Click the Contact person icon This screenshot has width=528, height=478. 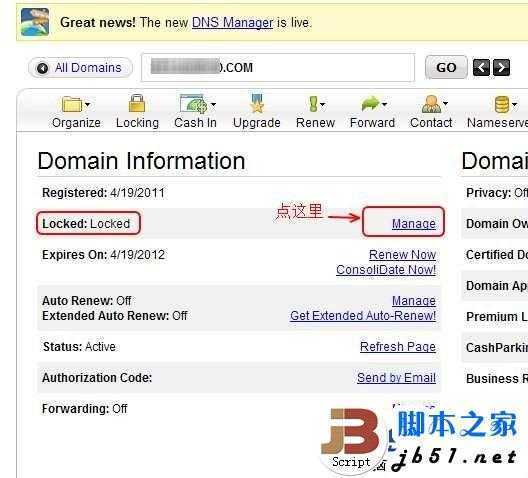pos(431,103)
